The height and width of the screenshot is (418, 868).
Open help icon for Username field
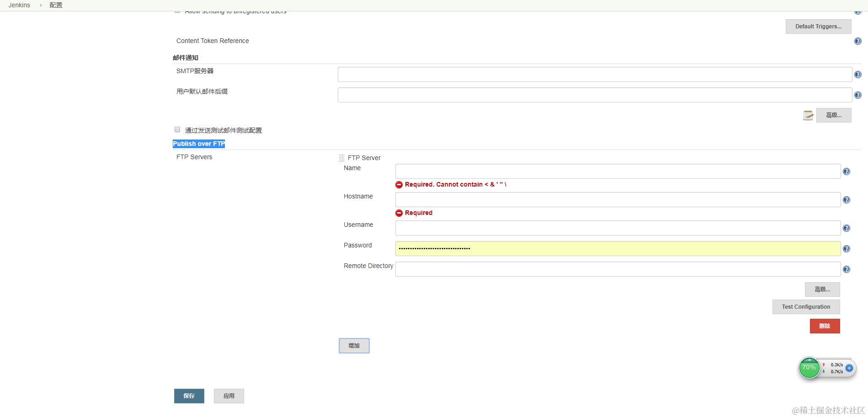847,228
